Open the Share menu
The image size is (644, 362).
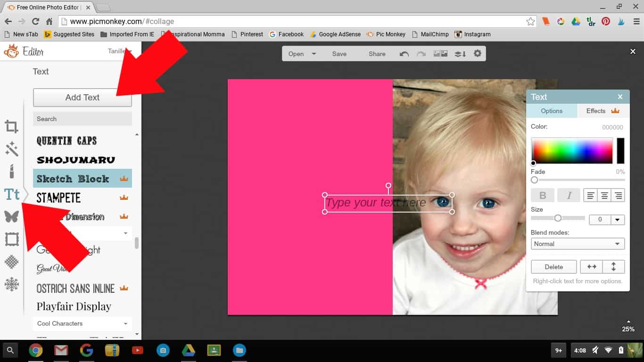tap(377, 54)
